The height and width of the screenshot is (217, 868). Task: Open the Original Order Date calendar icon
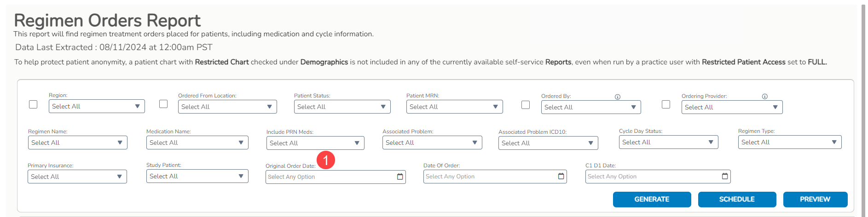click(400, 177)
